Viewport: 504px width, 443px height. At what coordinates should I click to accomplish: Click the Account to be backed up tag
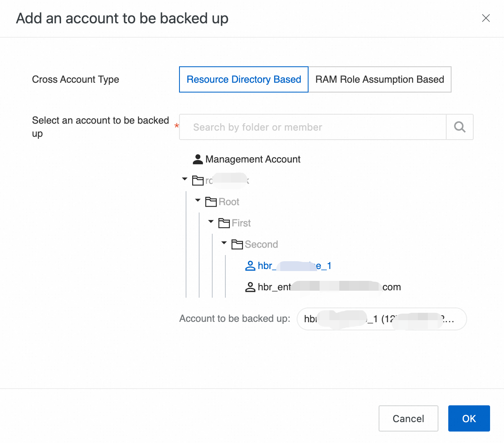click(x=381, y=319)
